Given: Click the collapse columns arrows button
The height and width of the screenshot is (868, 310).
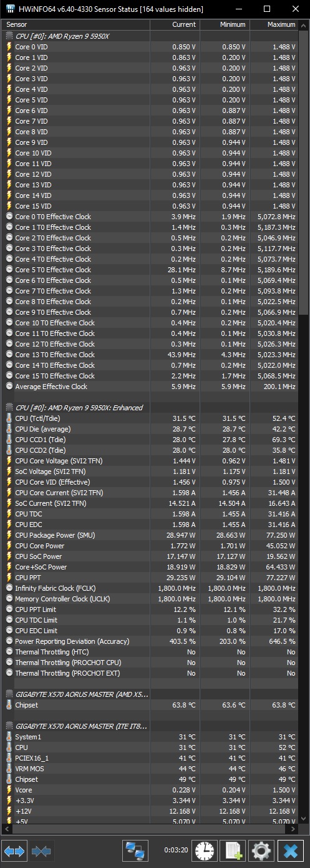Looking at the screenshot, I should pos(41,851).
